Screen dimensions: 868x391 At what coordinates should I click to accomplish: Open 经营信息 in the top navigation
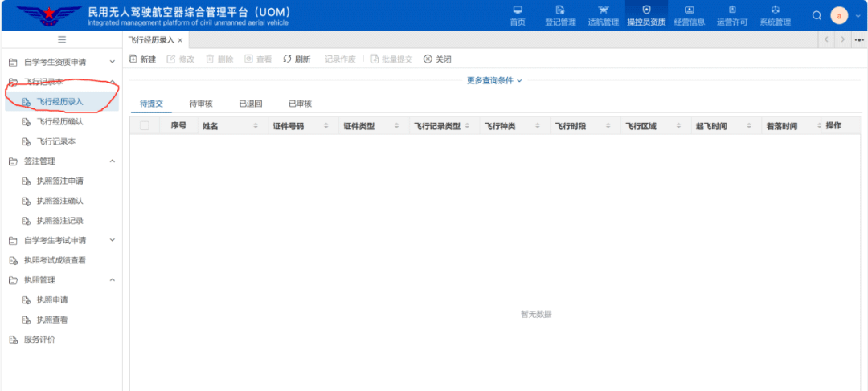690,15
